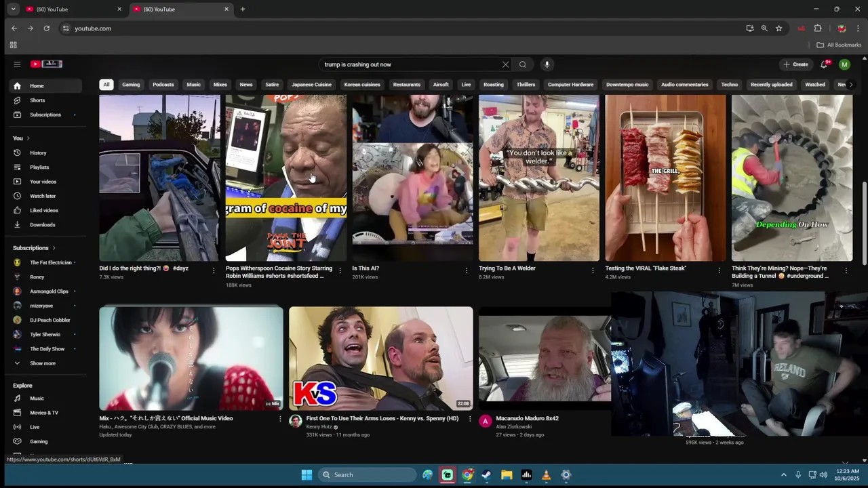Bookmark this page with the star

tap(778, 28)
